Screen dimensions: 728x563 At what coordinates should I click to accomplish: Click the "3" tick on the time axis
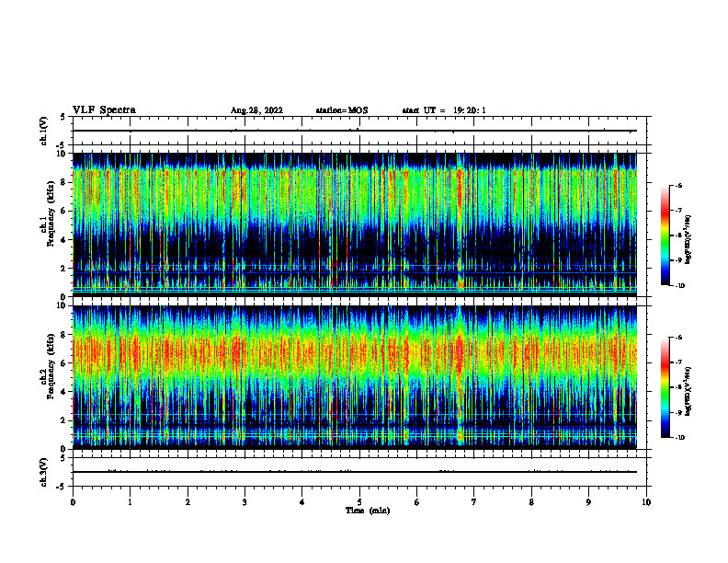tap(245, 502)
